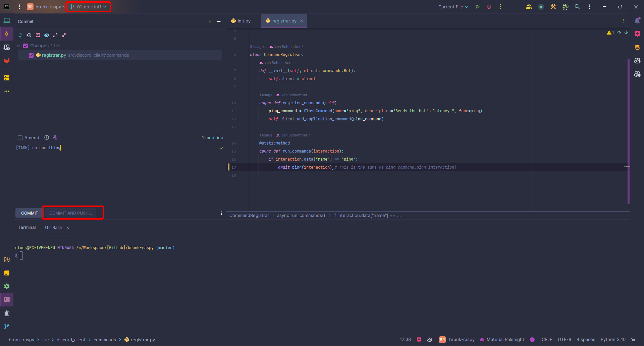Open Notifications bell icon
Image resolution: width=644 pixels, height=346 pixels.
pyautogui.click(x=637, y=21)
